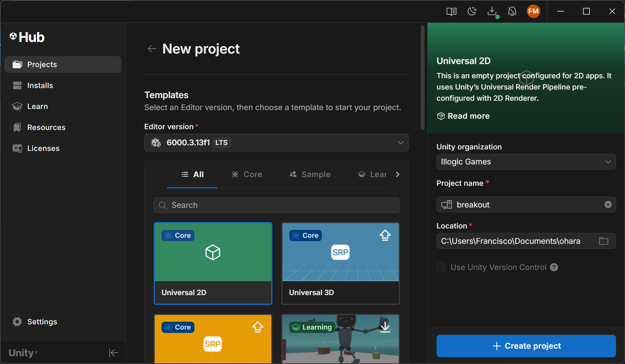Image resolution: width=625 pixels, height=364 pixels.
Task: Select the yellow SRP Core template card
Action: 213,339
